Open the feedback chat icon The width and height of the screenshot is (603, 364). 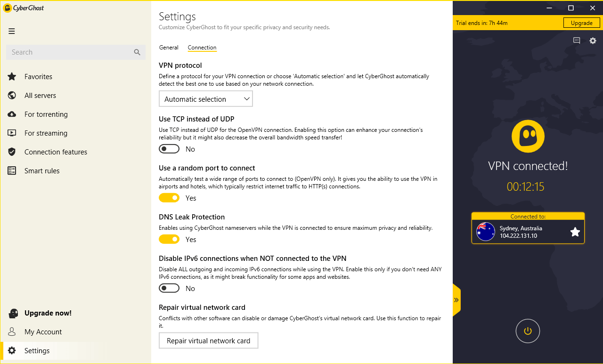[x=577, y=40]
